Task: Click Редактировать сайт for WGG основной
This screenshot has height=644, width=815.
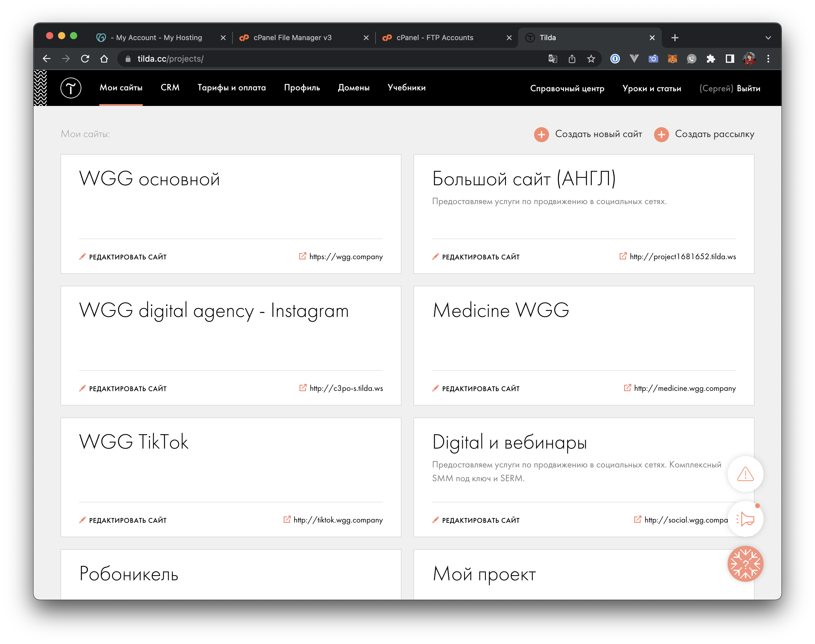Action: click(x=127, y=257)
